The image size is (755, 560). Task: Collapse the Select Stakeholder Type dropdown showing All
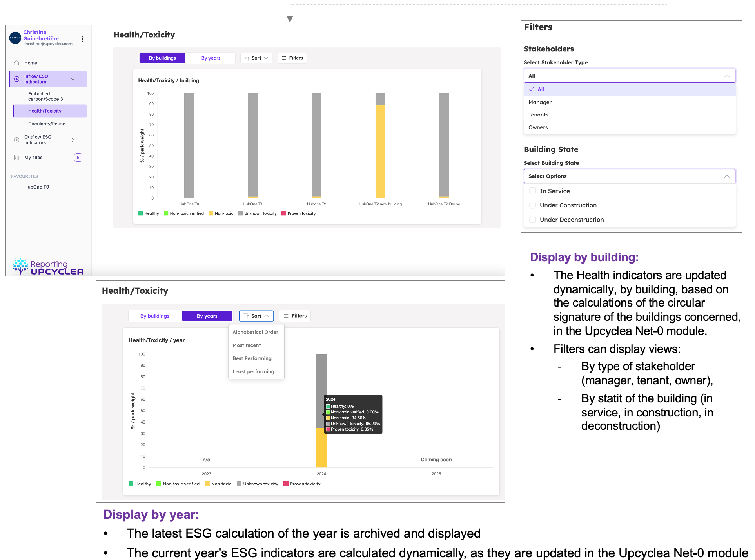[x=630, y=76]
